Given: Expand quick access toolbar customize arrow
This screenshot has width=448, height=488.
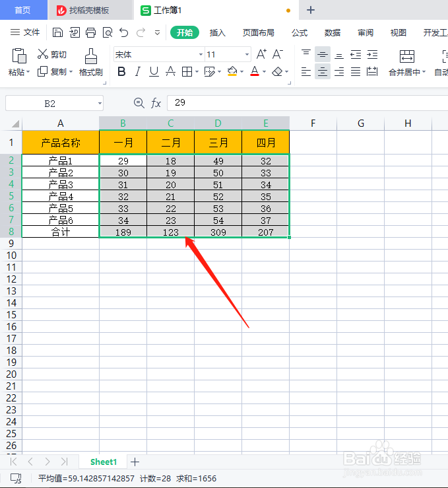Looking at the screenshot, I should (157, 32).
